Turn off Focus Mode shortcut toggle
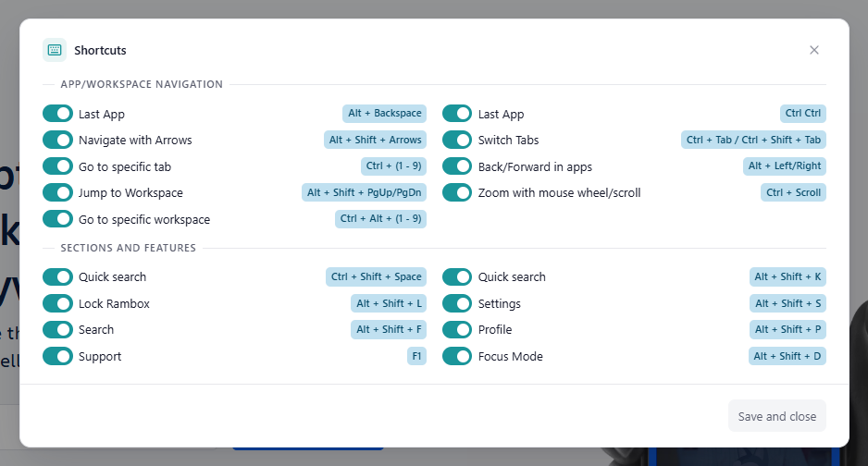This screenshot has width=868, height=466. click(x=457, y=356)
